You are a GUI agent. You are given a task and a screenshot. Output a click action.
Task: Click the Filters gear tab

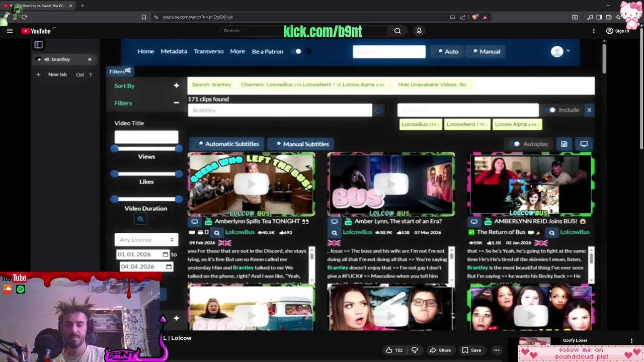tap(120, 71)
